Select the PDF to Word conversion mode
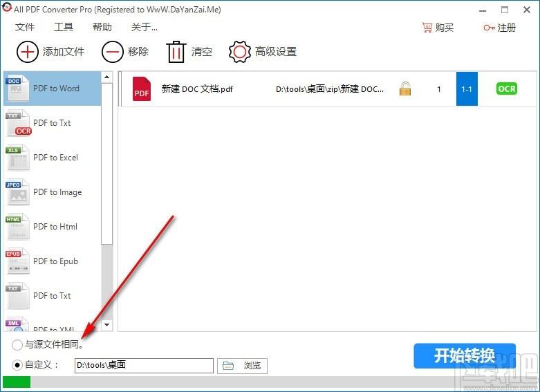 [52, 88]
